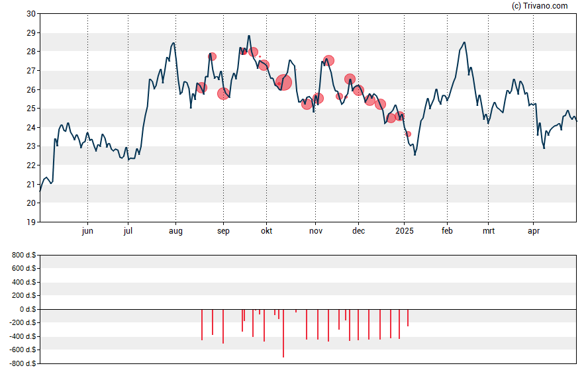
Task: Select the 400 d.$ volume axis label
Action: [x=24, y=282]
